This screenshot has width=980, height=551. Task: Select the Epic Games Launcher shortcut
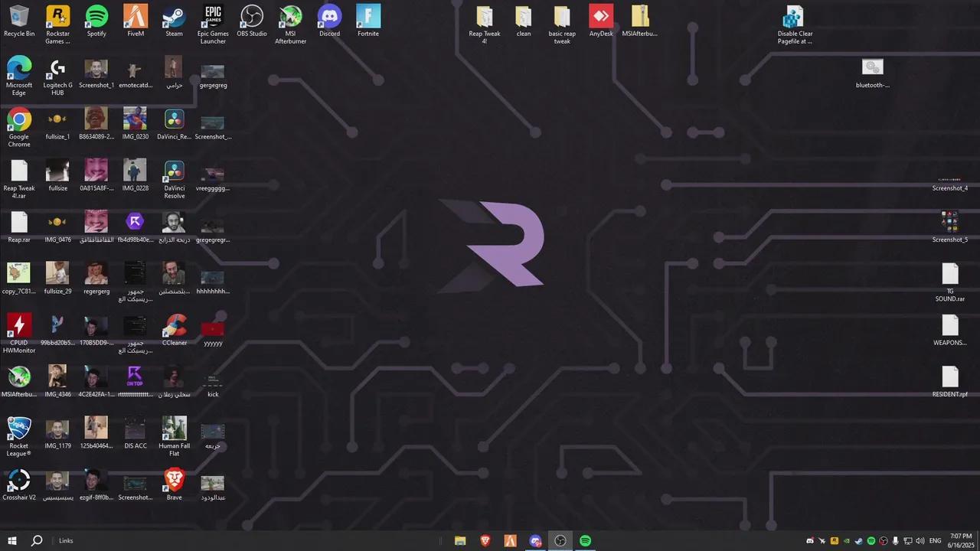coord(213,24)
